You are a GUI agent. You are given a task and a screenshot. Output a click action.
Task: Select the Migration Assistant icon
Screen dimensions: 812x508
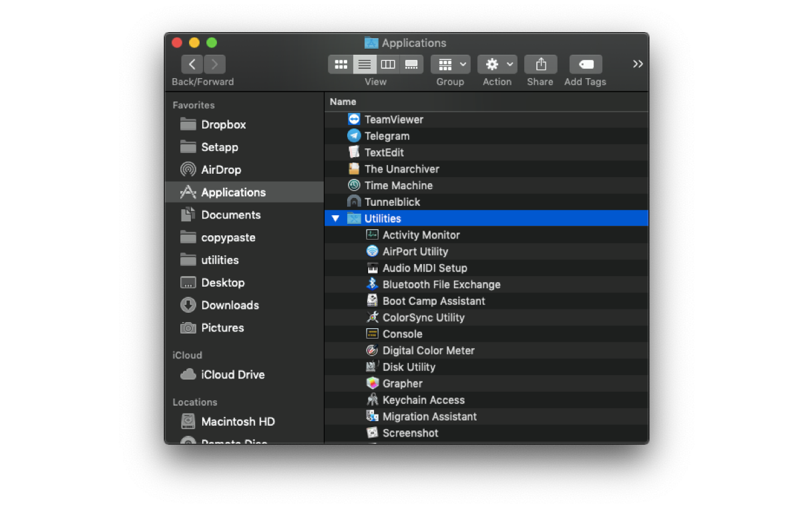coord(373,416)
